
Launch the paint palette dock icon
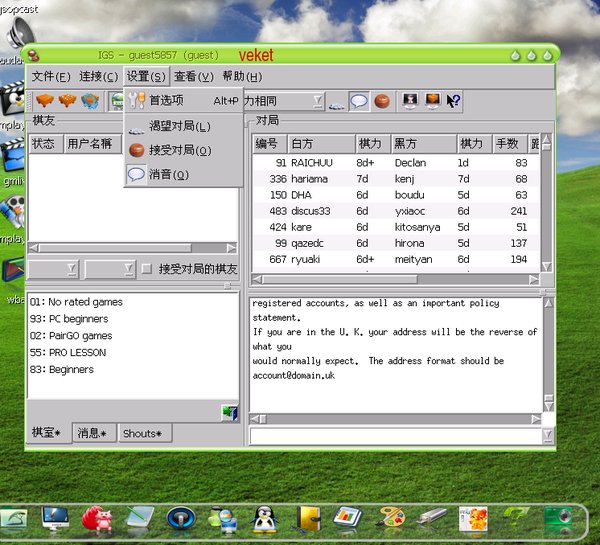pos(390,518)
